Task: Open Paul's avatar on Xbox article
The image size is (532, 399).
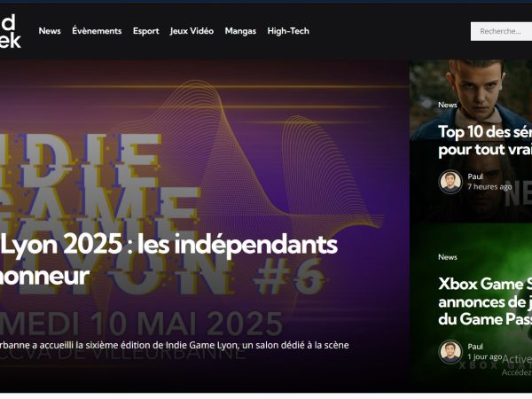Action: click(x=450, y=351)
